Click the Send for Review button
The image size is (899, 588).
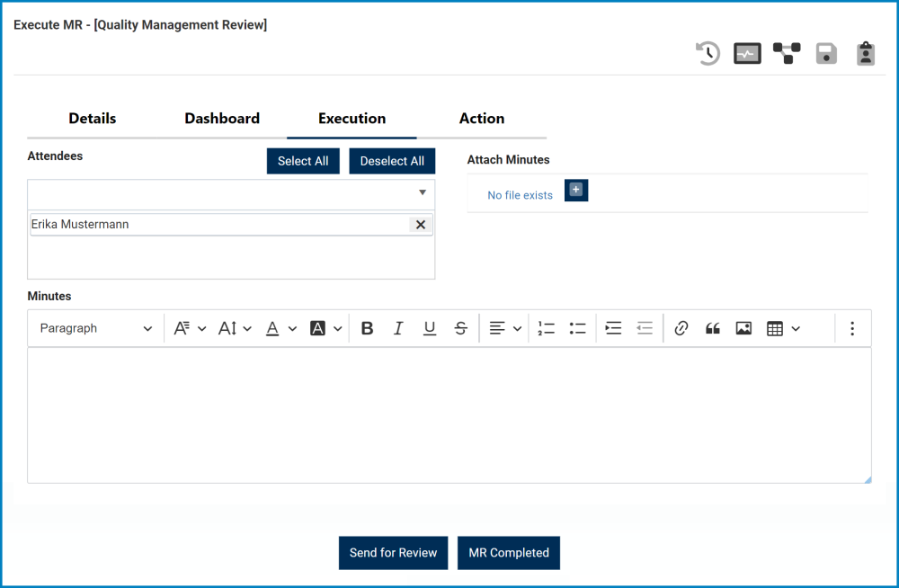393,553
